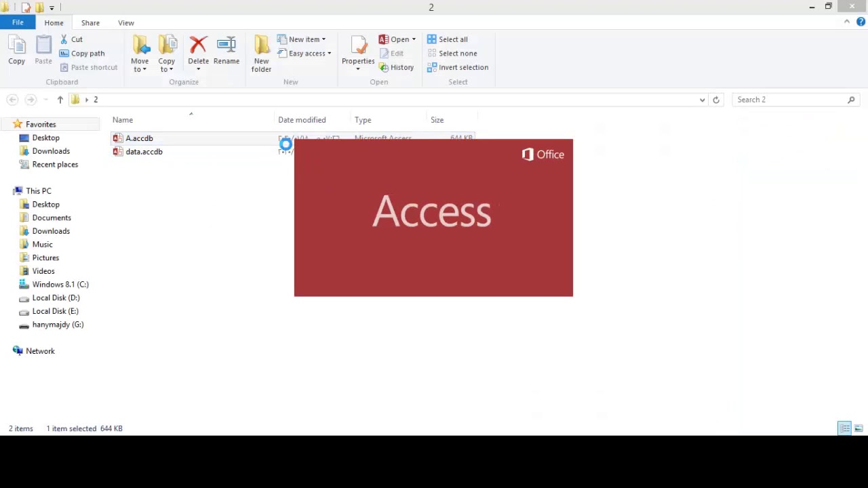Image resolution: width=868 pixels, height=488 pixels.
Task: Click folder 2 in address bar
Action: click(96, 100)
